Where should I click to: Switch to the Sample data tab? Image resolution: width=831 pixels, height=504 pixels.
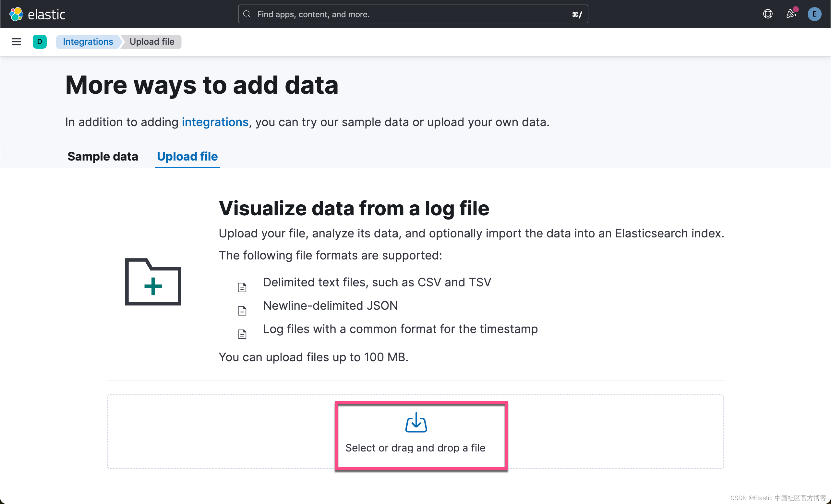103,156
